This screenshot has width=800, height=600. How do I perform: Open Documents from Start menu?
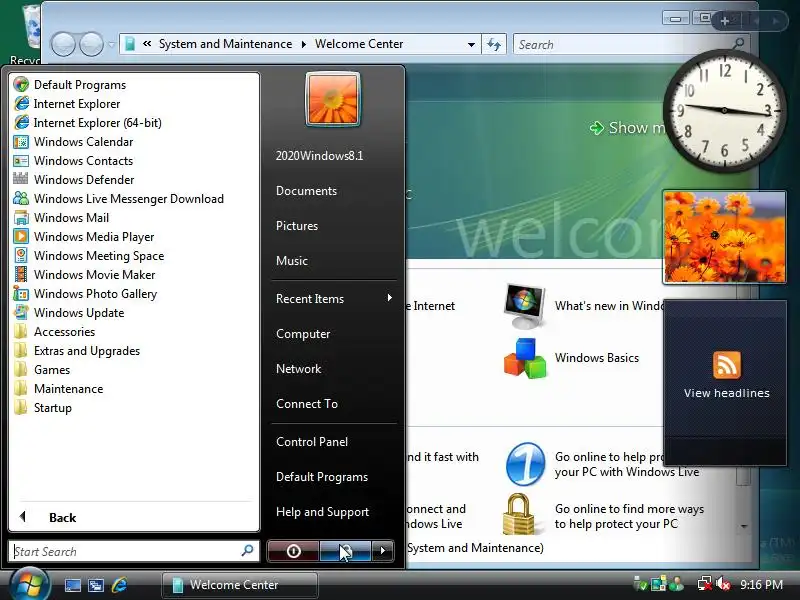coord(307,191)
